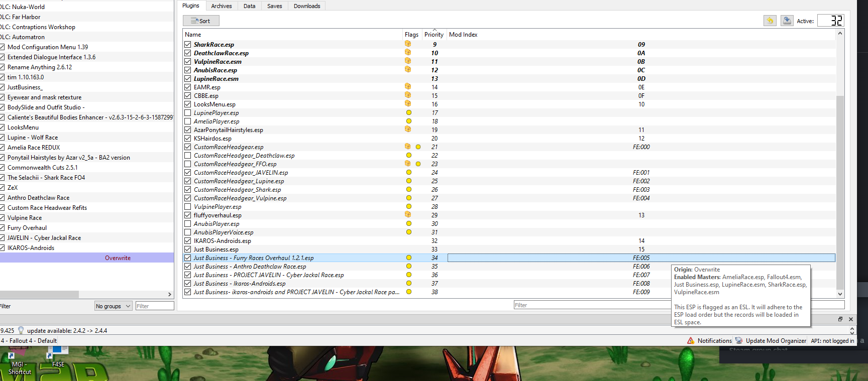This screenshot has height=381, width=868.
Task: Enable the AmeliaPlayer.esp plugin
Action: pos(188,121)
